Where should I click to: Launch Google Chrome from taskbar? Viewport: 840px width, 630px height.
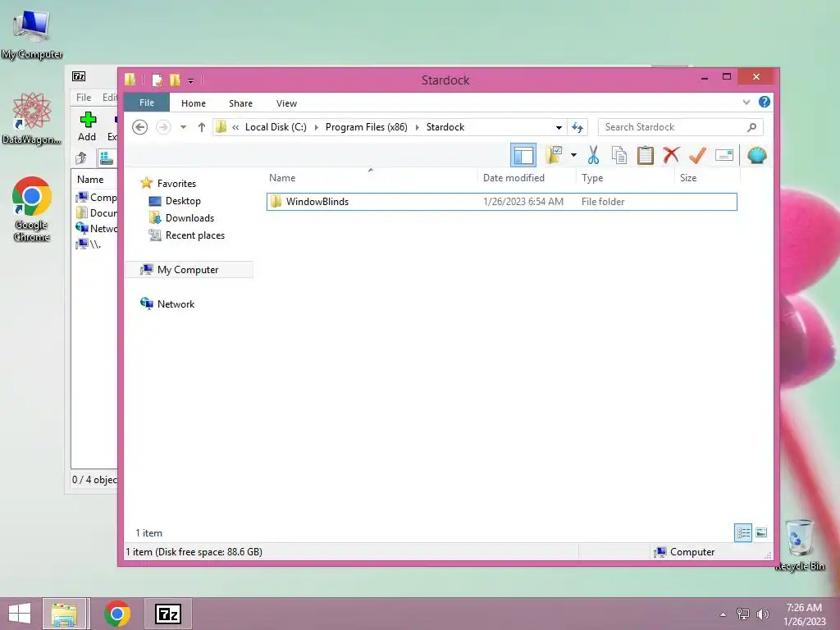pos(116,614)
